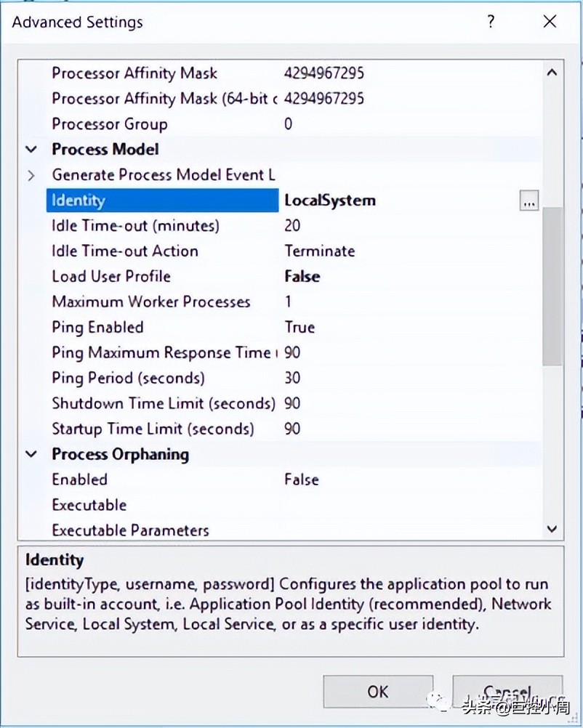
Task: Expand Generate Process Model Event Log entry
Action: point(31,175)
